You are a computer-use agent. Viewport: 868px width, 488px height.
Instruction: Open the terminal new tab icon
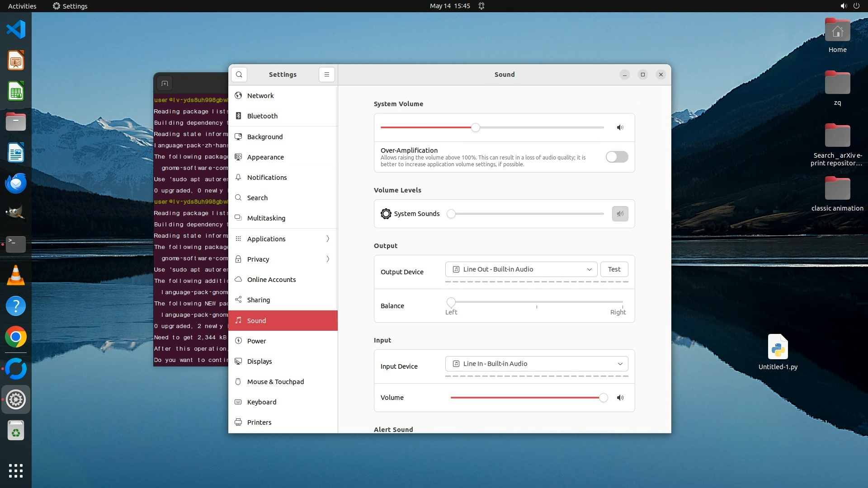pos(165,84)
